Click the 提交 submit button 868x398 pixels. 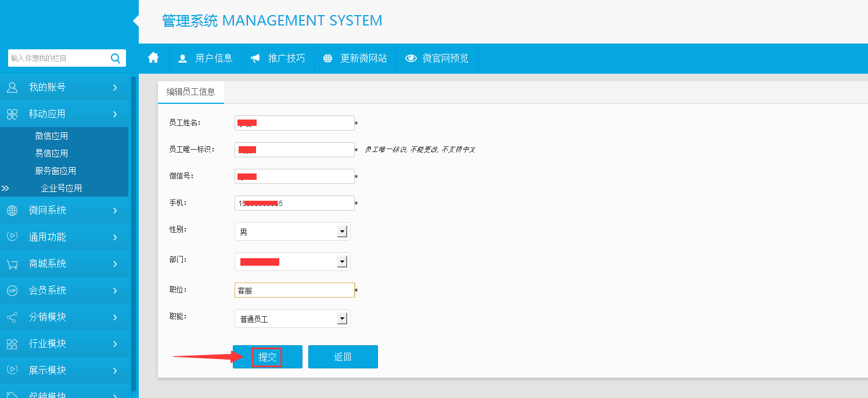coord(268,357)
